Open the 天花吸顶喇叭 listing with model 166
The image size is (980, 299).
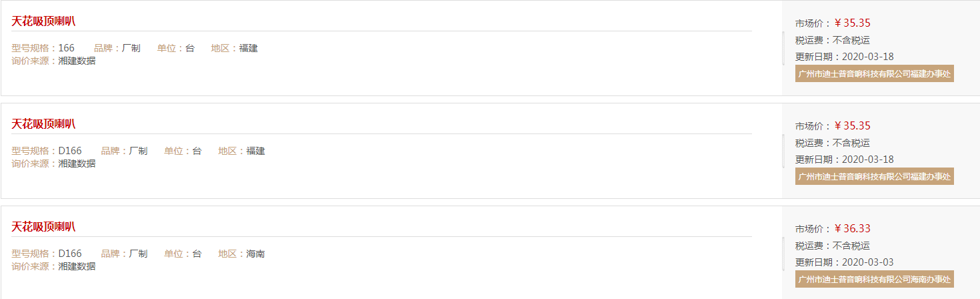(x=43, y=21)
